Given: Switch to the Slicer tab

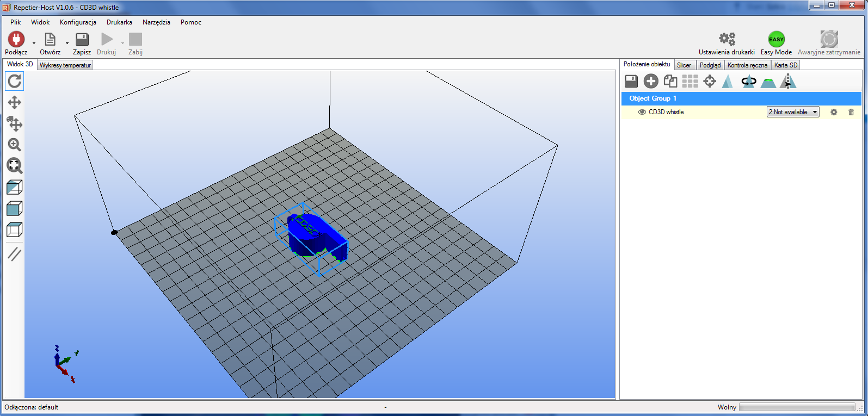Looking at the screenshot, I should pos(684,65).
